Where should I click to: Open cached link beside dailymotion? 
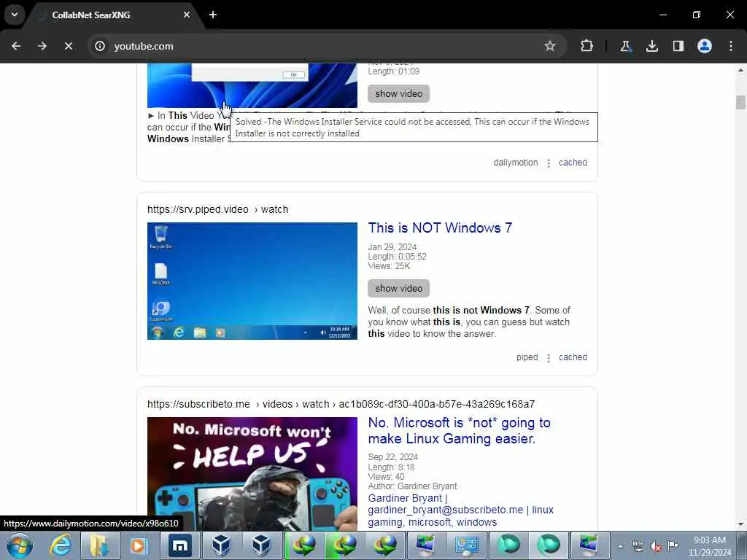[x=573, y=163]
